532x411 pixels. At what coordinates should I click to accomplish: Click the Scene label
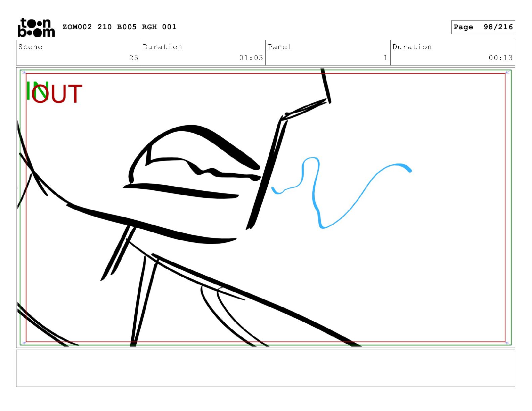(x=30, y=47)
